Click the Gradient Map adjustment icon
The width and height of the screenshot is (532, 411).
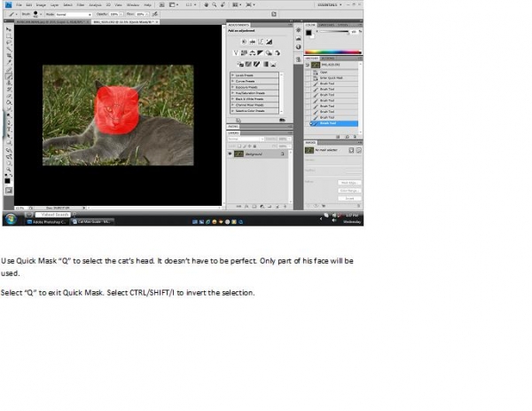click(265, 64)
